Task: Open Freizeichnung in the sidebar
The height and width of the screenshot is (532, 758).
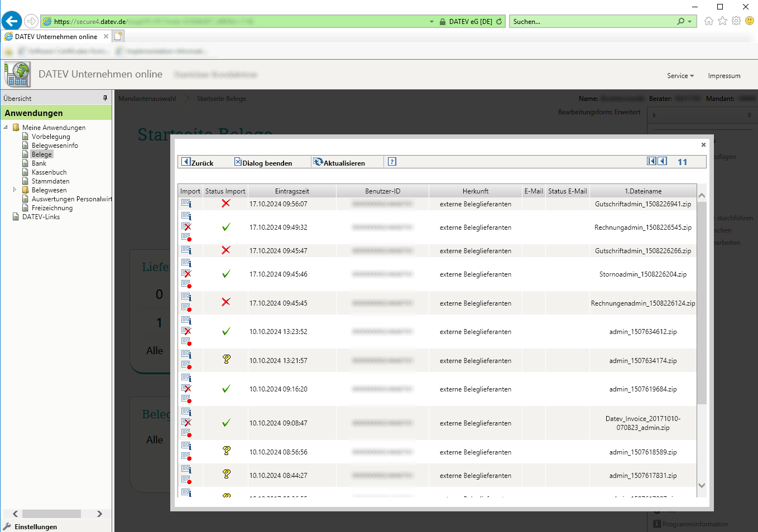Action: (52, 208)
